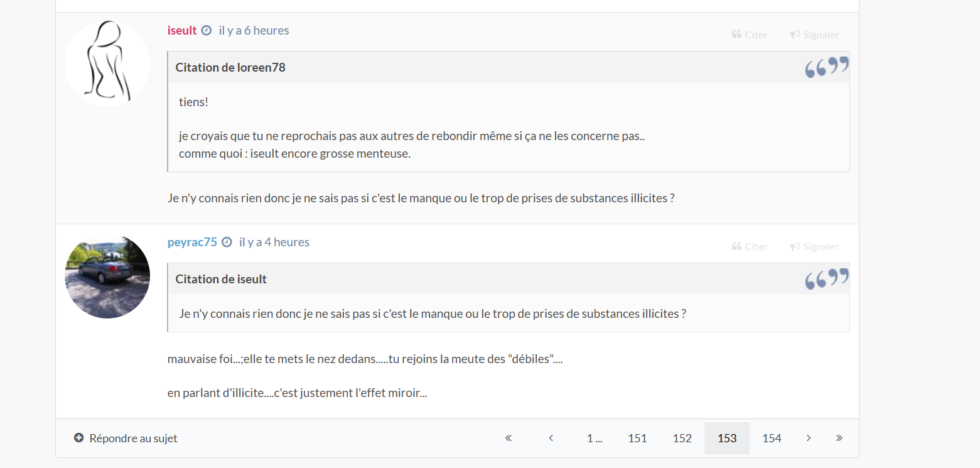
Task: Quote peyrac75's post with Citer
Action: pos(750,246)
